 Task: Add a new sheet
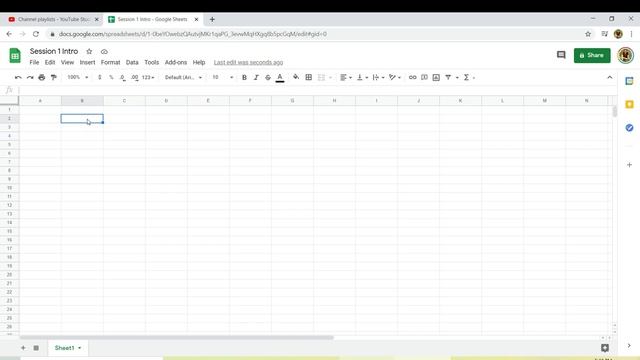[x=23, y=348]
